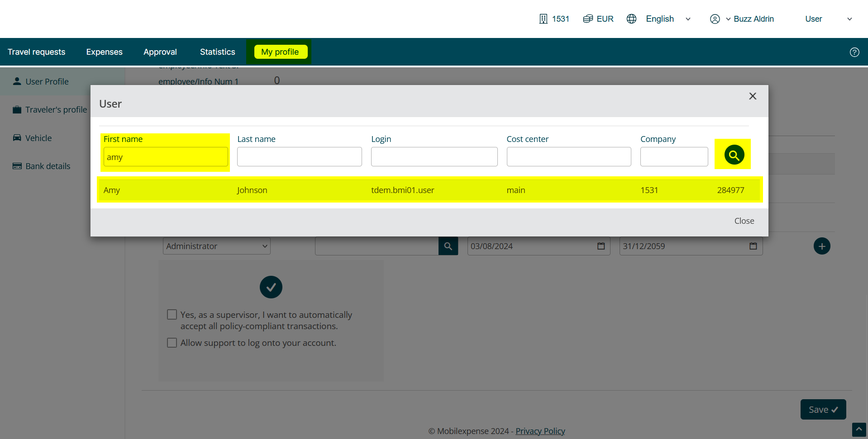This screenshot has width=868, height=439.
Task: Click the green search icon in User dialog
Action: pos(734,155)
